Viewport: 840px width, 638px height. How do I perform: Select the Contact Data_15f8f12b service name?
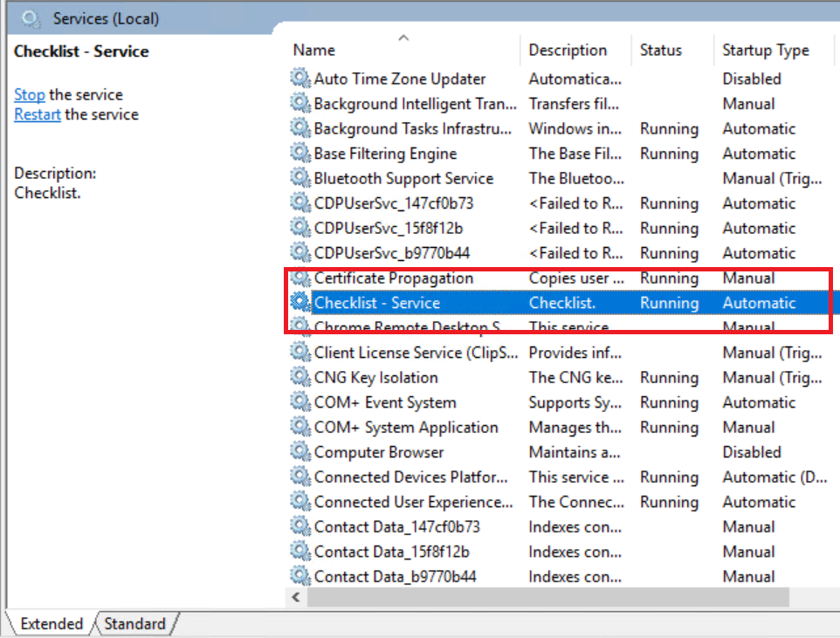click(x=391, y=552)
